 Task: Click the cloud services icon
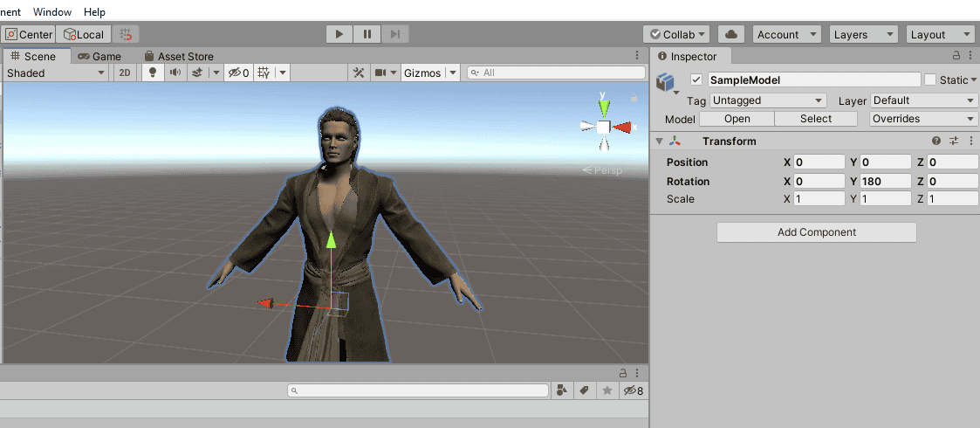coord(730,34)
